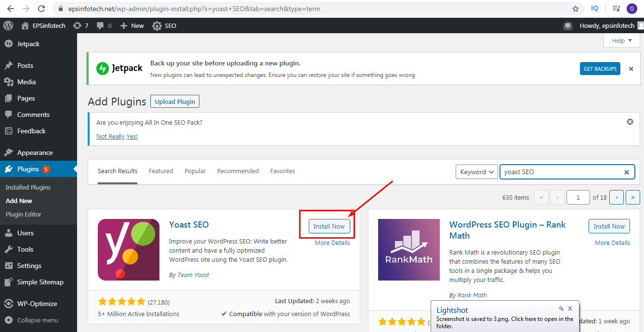The image size is (644, 332).
Task: Open Lightshot notification settings wrench
Action: click(x=561, y=308)
